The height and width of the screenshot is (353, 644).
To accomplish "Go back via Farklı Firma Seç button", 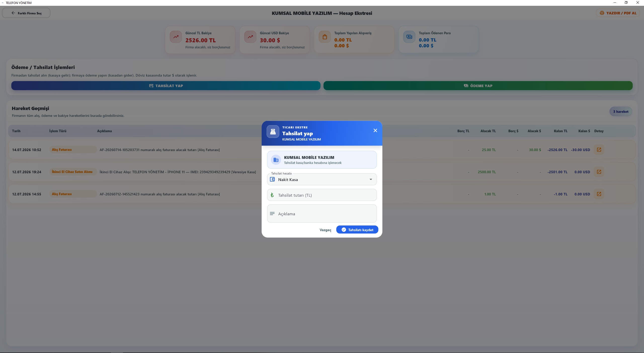I will (x=26, y=13).
